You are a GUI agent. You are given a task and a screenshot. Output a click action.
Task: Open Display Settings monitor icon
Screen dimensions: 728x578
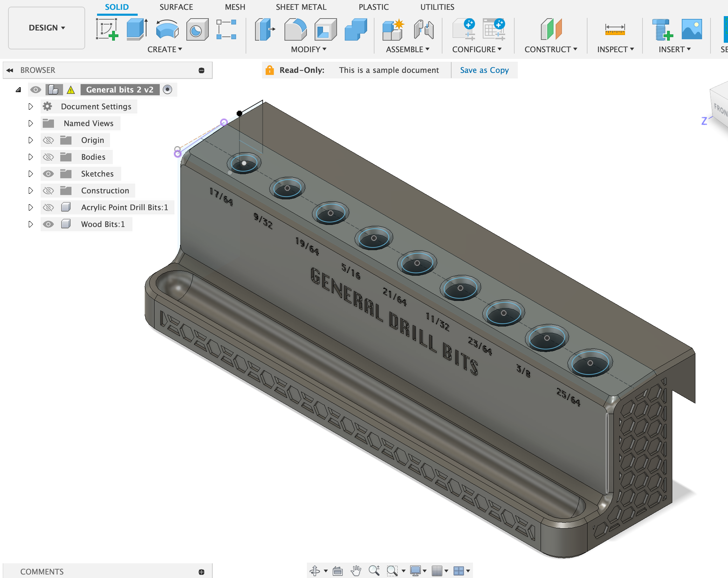click(x=415, y=571)
